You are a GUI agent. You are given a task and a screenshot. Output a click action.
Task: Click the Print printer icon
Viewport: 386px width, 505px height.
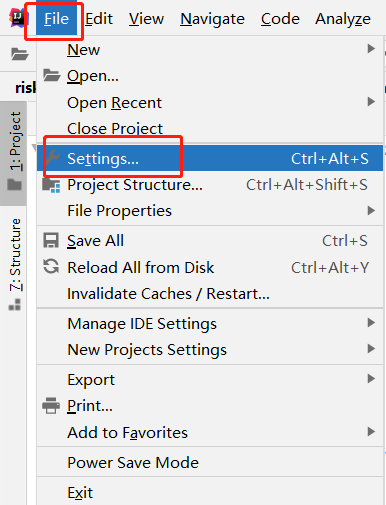pos(51,406)
